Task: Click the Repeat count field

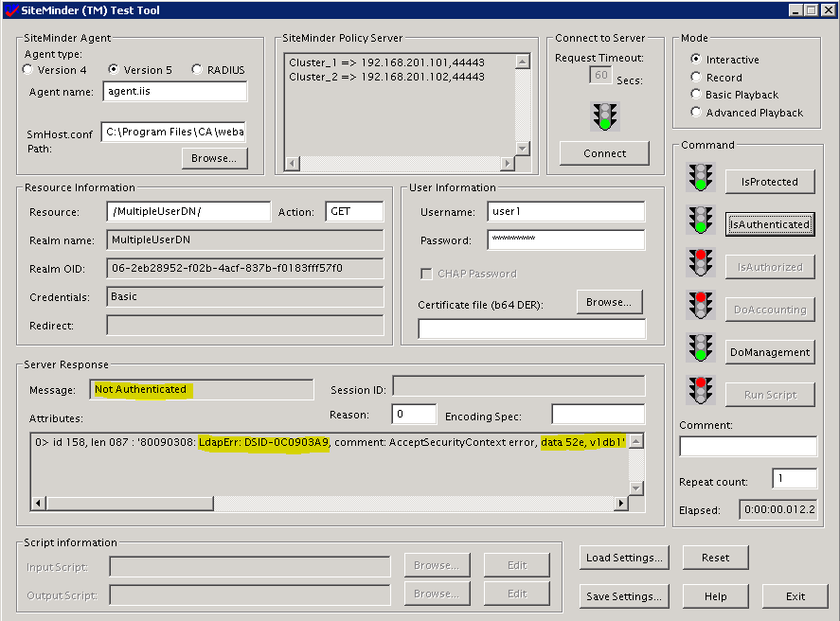Action: pyautogui.click(x=795, y=478)
